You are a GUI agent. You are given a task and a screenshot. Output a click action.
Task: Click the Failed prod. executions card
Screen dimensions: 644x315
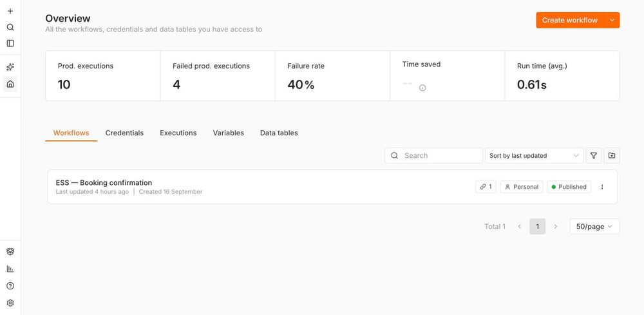[218, 75]
